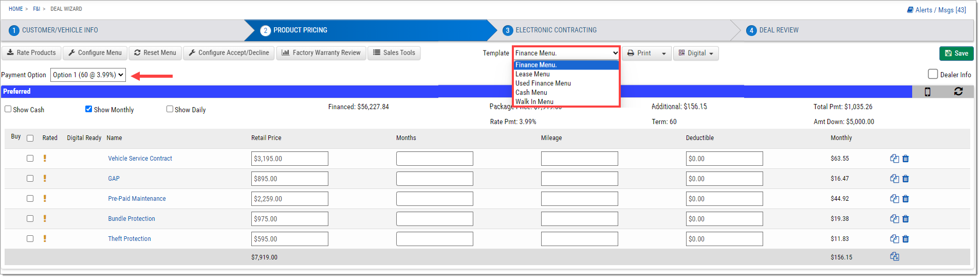Image resolution: width=980 pixels, height=278 pixels.
Task: Delete the Theft Protection row
Action: (905, 239)
